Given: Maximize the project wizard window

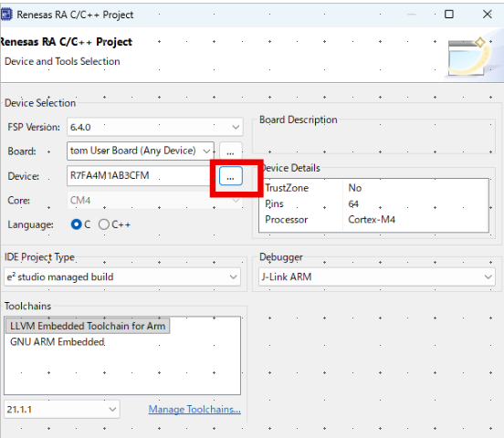Looking at the screenshot, I should coord(448,15).
